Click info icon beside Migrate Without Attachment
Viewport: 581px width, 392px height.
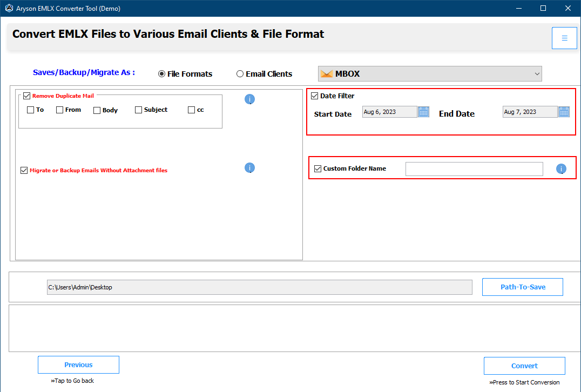click(x=250, y=168)
